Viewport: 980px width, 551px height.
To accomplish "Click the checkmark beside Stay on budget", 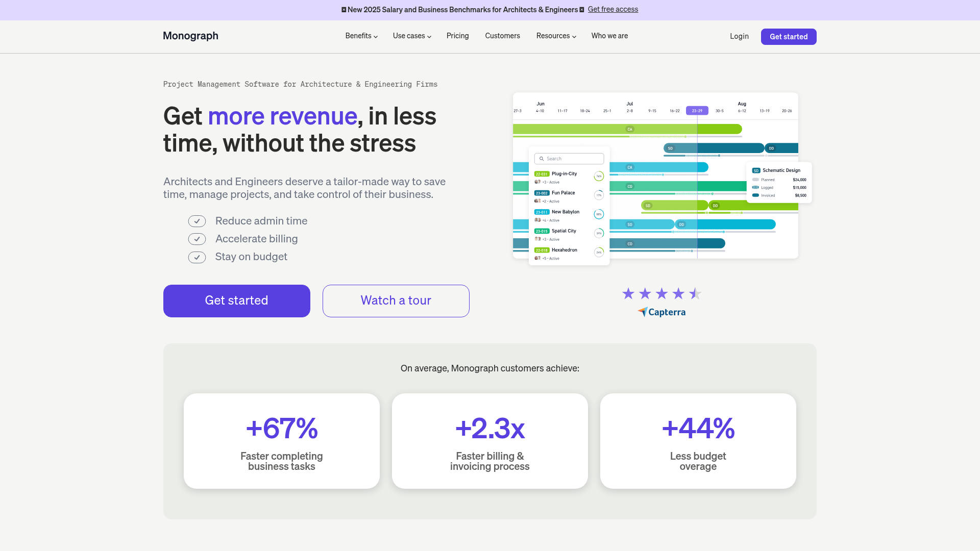I will pos(197,257).
